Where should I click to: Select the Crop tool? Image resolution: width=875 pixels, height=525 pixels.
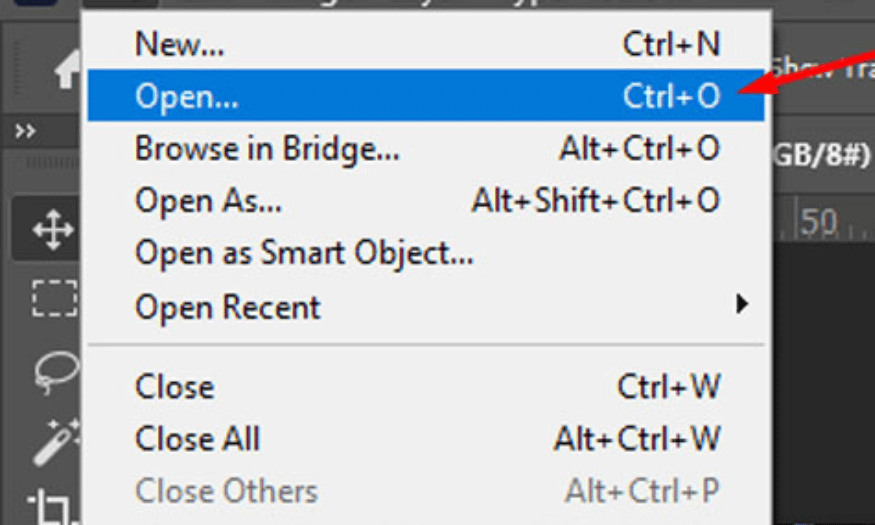coord(55,507)
